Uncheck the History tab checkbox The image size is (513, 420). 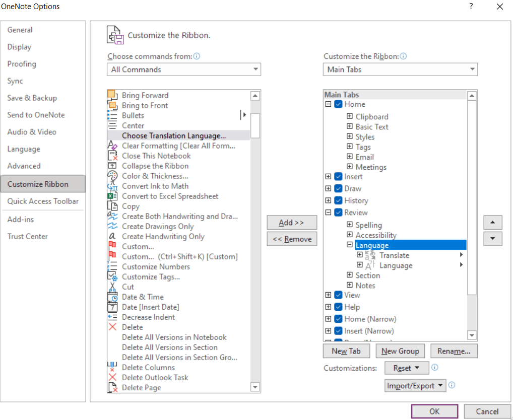[338, 200]
